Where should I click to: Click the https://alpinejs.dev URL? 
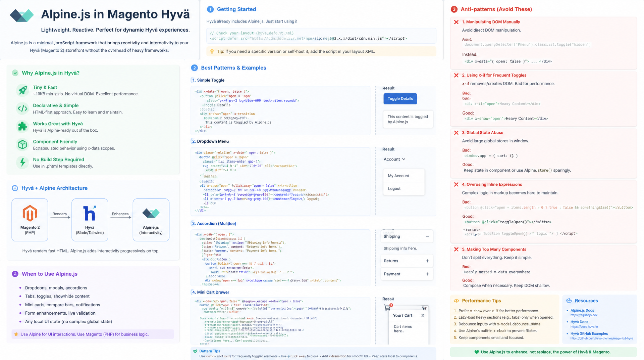coord(584,315)
